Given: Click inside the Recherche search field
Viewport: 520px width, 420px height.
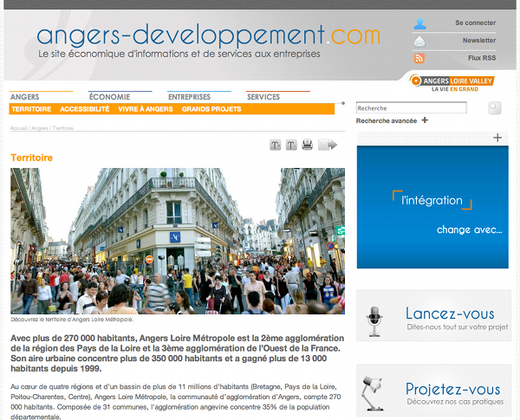Looking at the screenshot, I should pyautogui.click(x=411, y=108).
